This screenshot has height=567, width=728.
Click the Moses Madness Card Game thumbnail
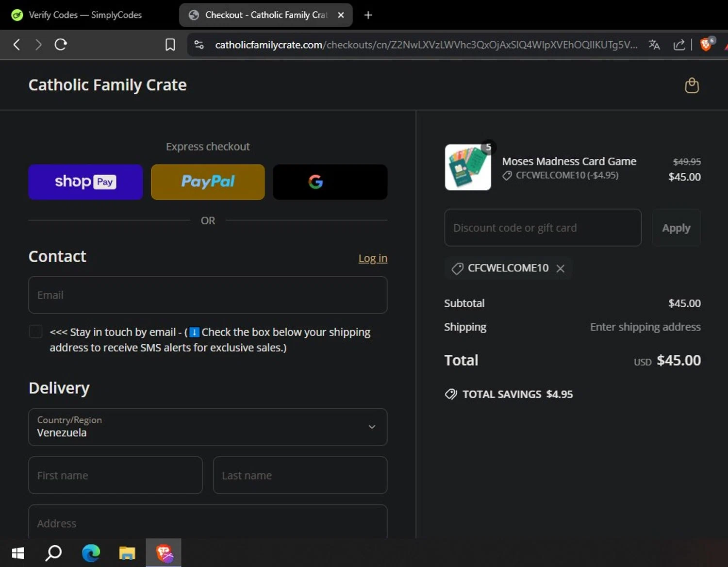tap(468, 167)
